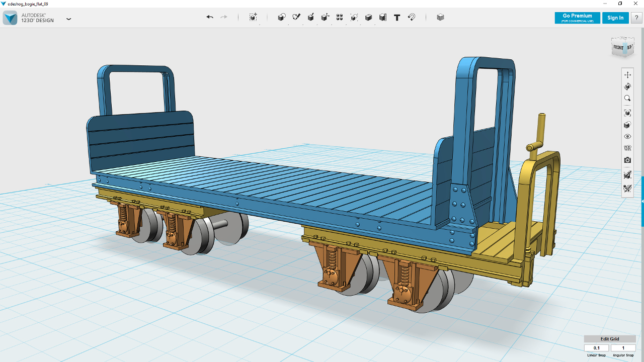Open the Modify tool menu
The width and height of the screenshot is (644, 362).
pos(326,17)
